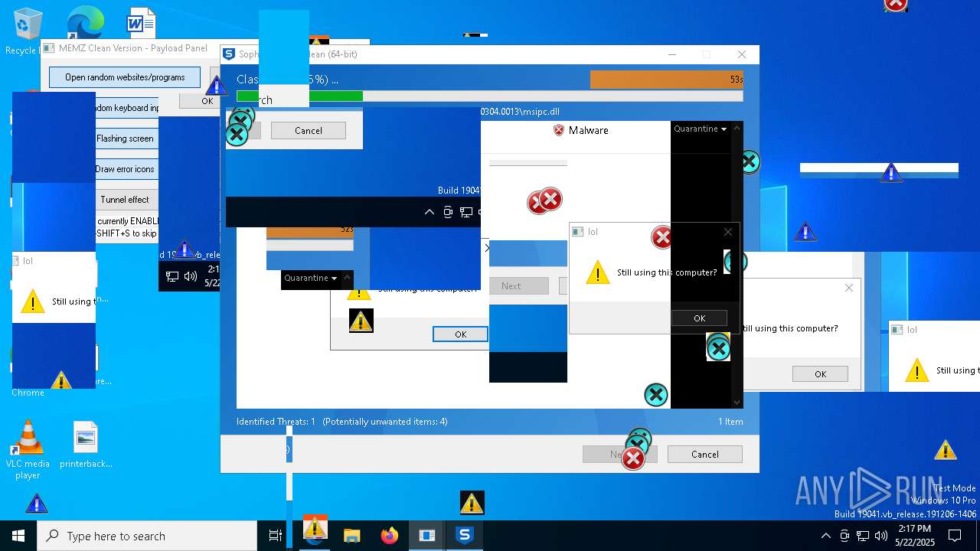Image resolution: width=980 pixels, height=551 pixels.
Task: Open VLC media player desktop shortcut
Action: [x=28, y=450]
